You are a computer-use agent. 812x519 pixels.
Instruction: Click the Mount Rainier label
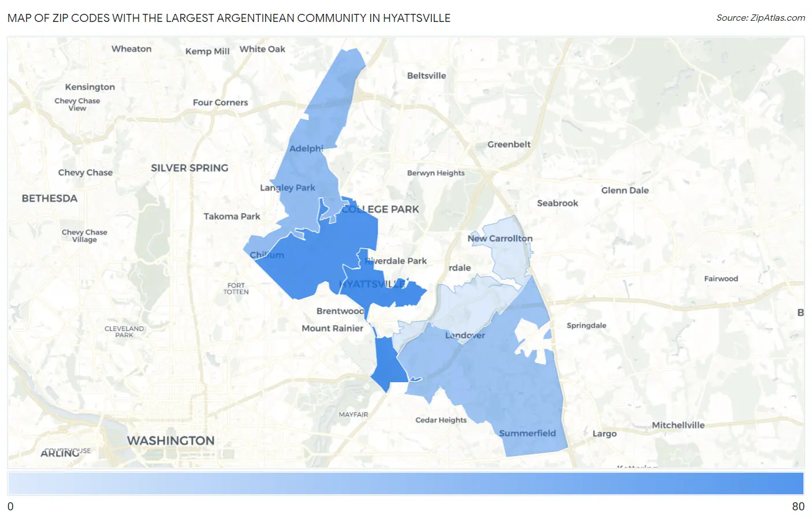click(332, 328)
